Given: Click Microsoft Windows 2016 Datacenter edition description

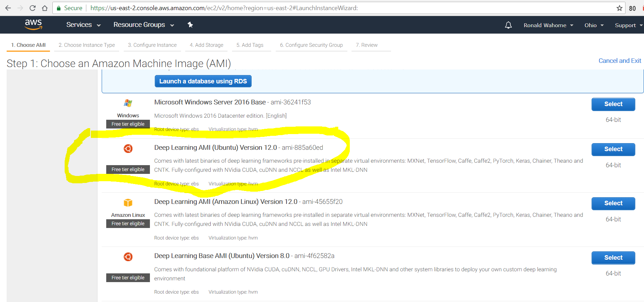Looking at the screenshot, I should click(x=220, y=116).
